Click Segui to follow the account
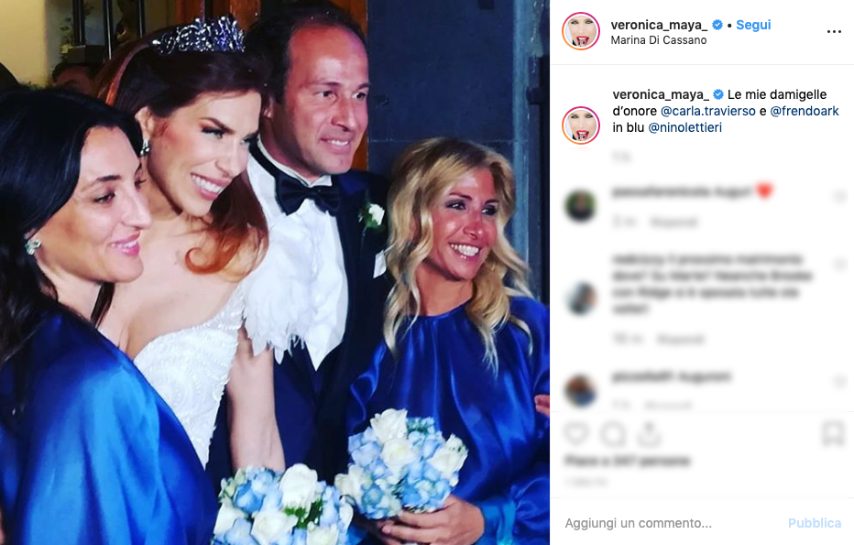This screenshot has height=545, width=854. (x=753, y=25)
